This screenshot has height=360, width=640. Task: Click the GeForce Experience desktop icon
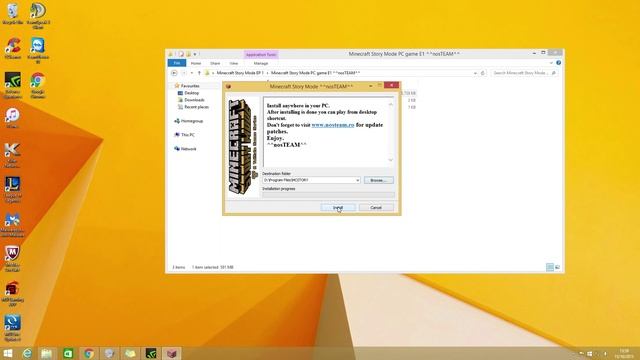[13, 85]
